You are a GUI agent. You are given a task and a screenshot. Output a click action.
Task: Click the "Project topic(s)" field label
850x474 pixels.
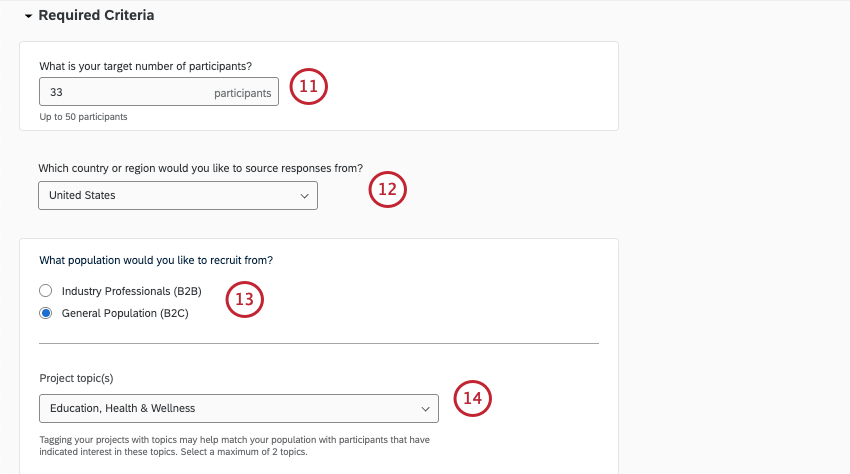[76, 378]
